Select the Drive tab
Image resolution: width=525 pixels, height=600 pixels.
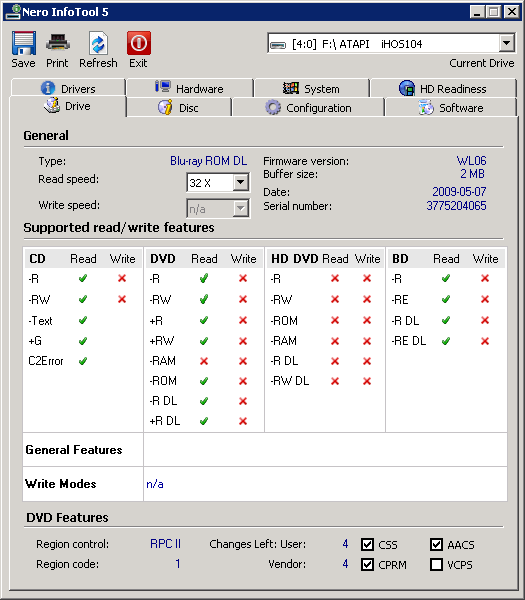coord(68,106)
